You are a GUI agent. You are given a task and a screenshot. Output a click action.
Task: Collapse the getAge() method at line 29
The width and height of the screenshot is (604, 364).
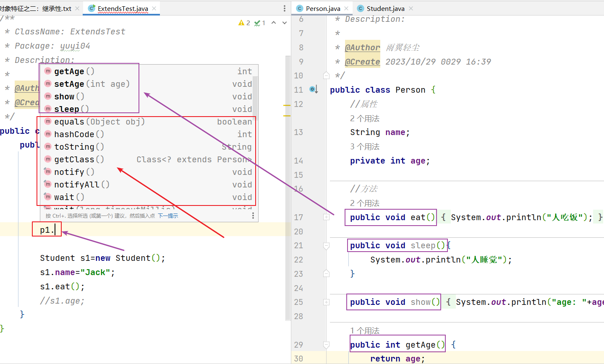pyautogui.click(x=326, y=345)
